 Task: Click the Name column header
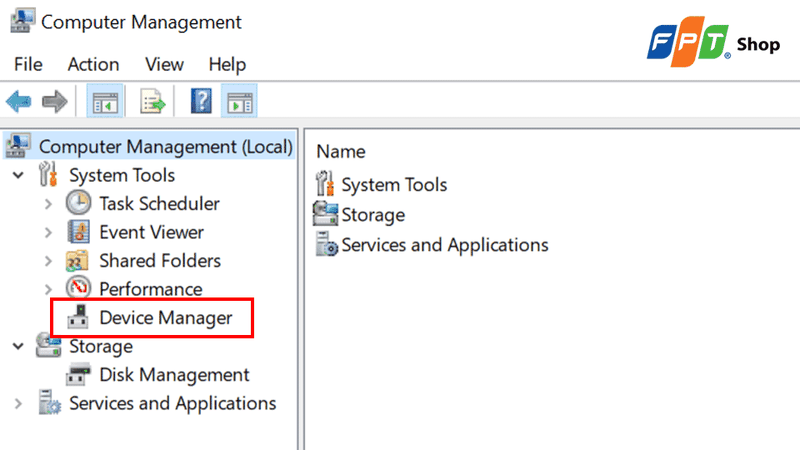(x=341, y=152)
